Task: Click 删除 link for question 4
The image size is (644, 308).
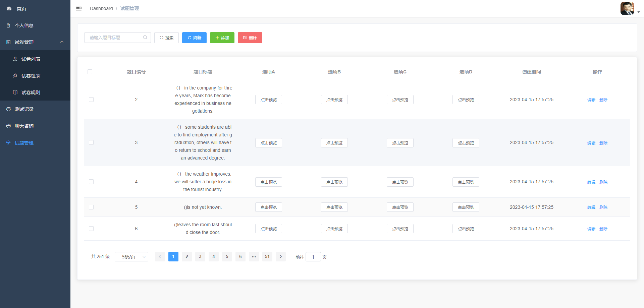Action: [x=603, y=182]
